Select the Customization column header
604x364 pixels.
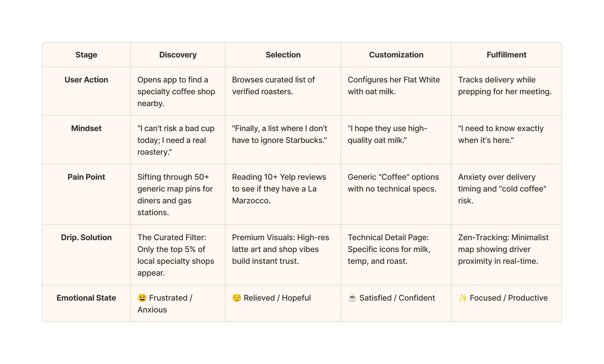click(x=396, y=55)
